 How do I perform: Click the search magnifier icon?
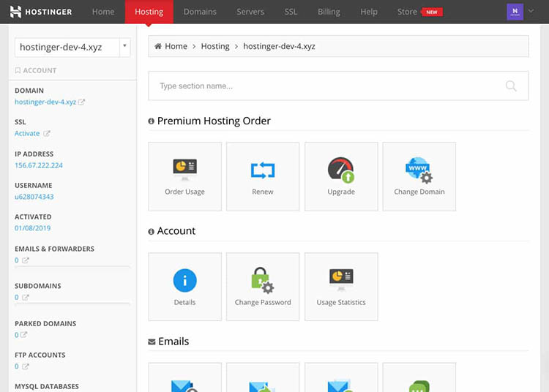[x=511, y=86]
